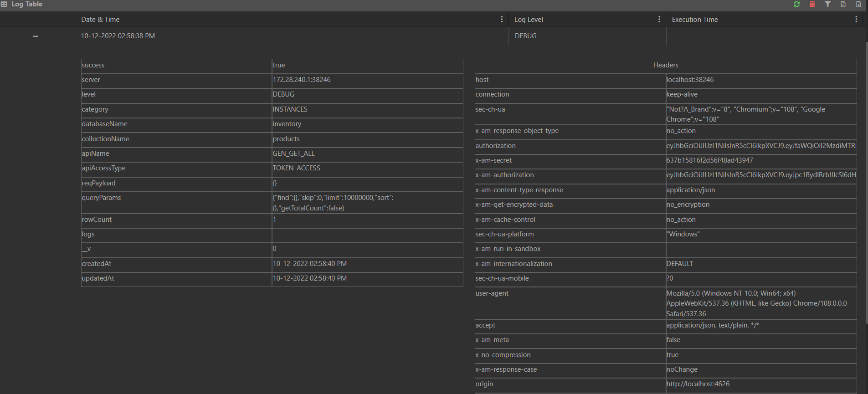Screen dimensions: 868x394
Task: Click the createdAt field label
Action: (97, 264)
